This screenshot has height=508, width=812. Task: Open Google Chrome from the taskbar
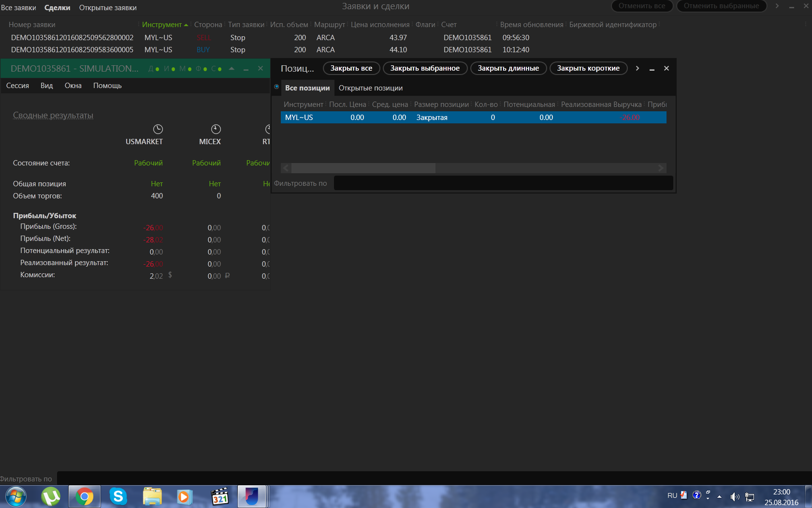point(84,497)
